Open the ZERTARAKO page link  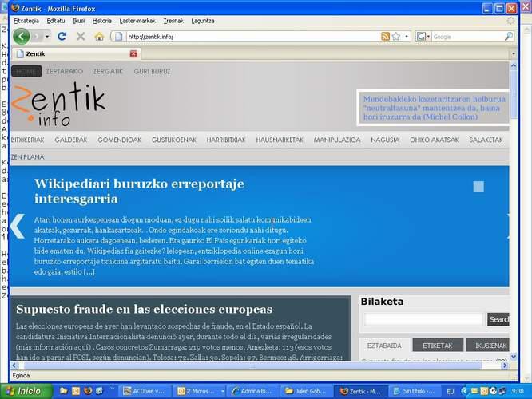(65, 71)
